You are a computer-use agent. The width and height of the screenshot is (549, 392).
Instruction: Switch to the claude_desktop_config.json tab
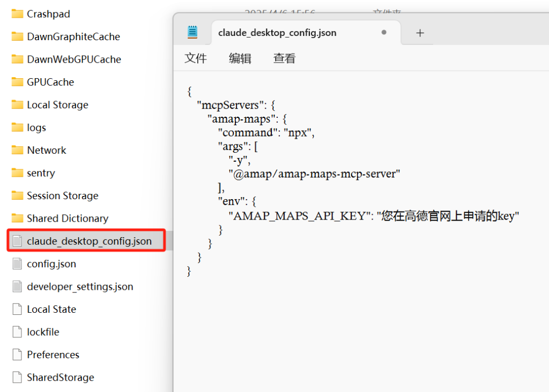pyautogui.click(x=306, y=33)
